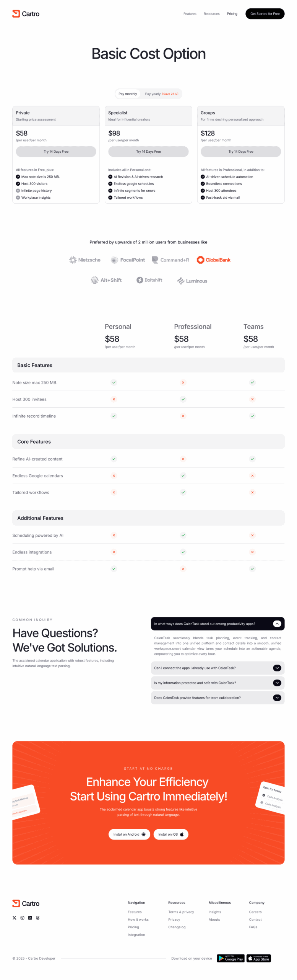The height and width of the screenshot is (980, 297).
Task: Click the Install on Android button
Action: [x=129, y=834]
